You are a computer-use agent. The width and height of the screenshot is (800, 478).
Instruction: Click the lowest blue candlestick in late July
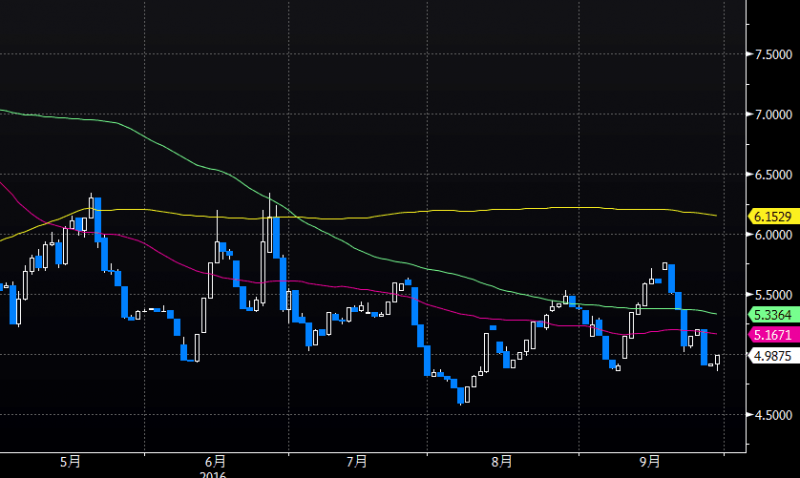point(461,395)
